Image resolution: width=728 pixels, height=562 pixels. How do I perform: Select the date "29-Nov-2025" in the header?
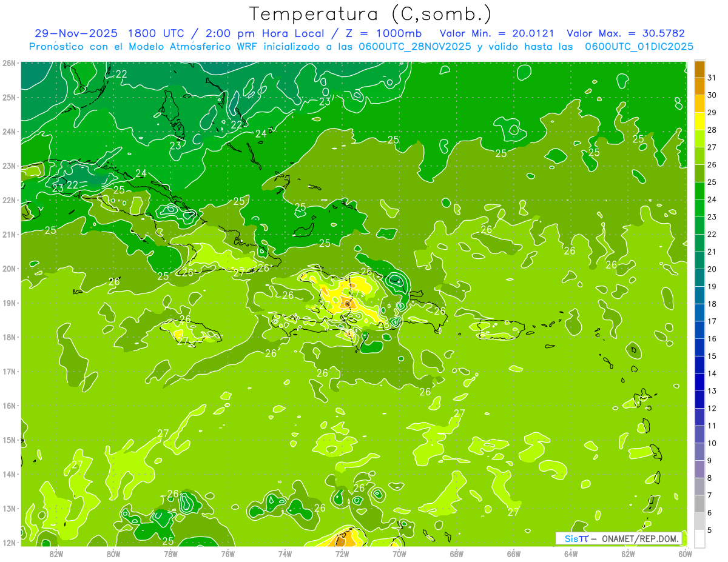point(75,33)
